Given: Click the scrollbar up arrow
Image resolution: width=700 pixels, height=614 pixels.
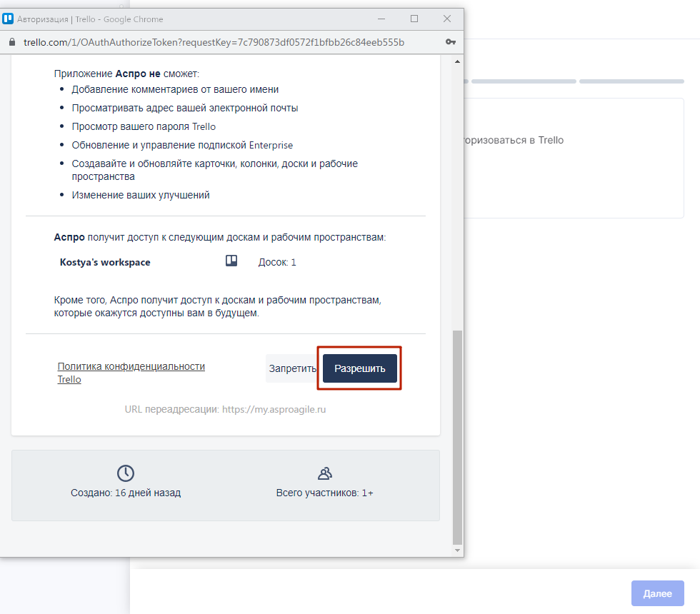Looking at the screenshot, I should (457, 61).
